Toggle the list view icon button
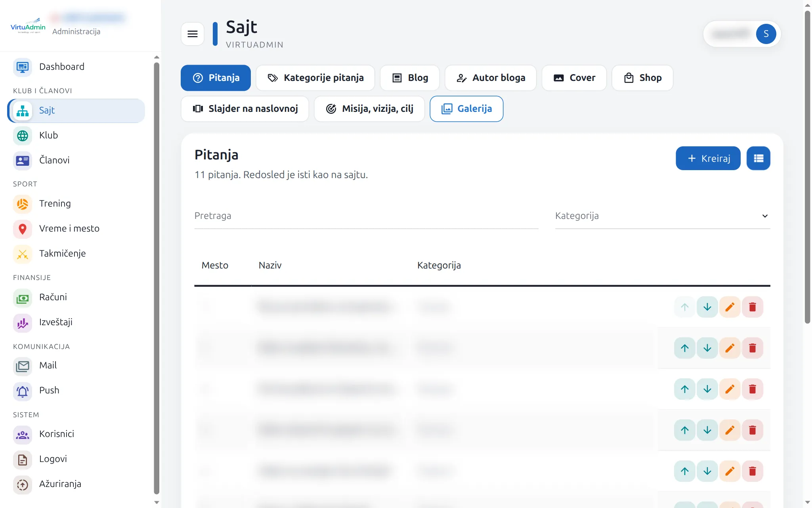812x508 pixels. coord(758,158)
